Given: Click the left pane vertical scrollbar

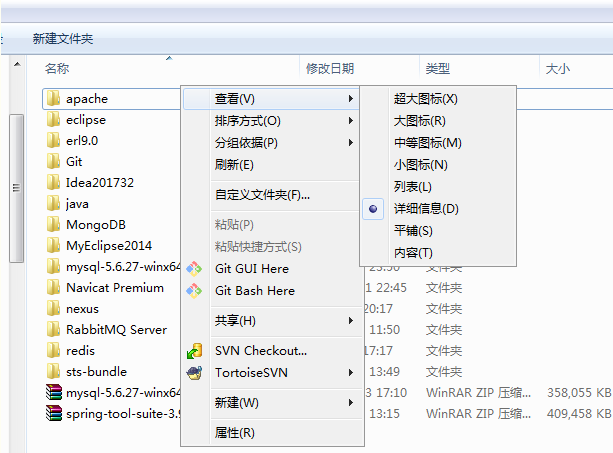Looking at the screenshot, I should (x=15, y=187).
